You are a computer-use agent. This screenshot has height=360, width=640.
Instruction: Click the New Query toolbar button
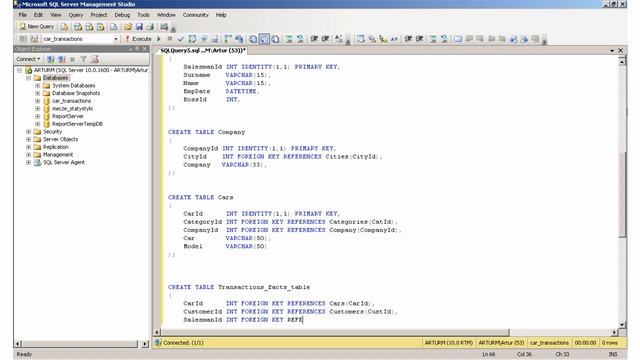click(36, 27)
